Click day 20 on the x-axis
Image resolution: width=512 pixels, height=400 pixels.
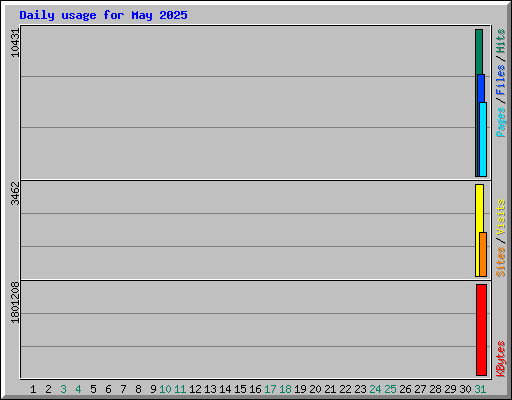coord(315,389)
